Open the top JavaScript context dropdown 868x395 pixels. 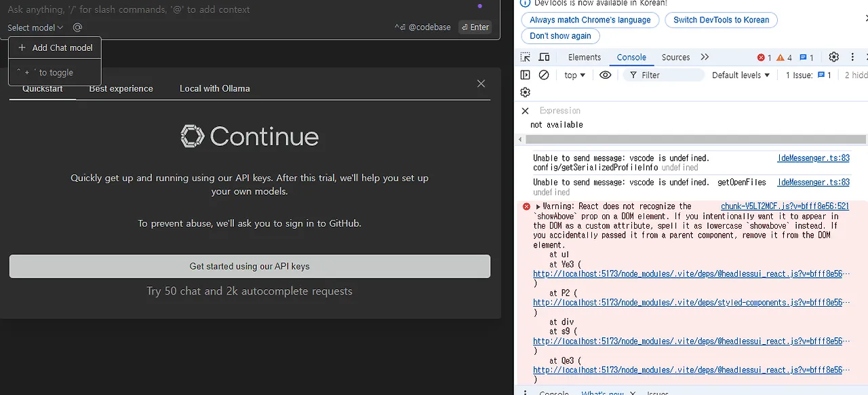click(x=575, y=75)
